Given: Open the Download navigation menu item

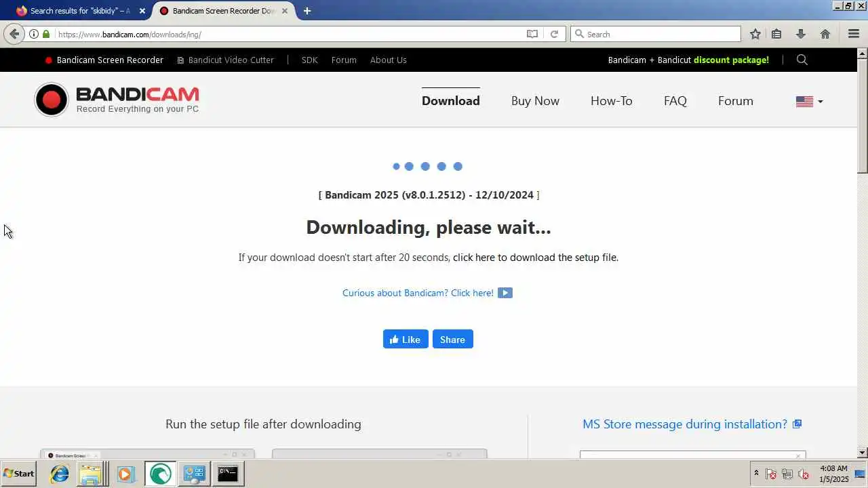Looking at the screenshot, I should click(x=451, y=100).
